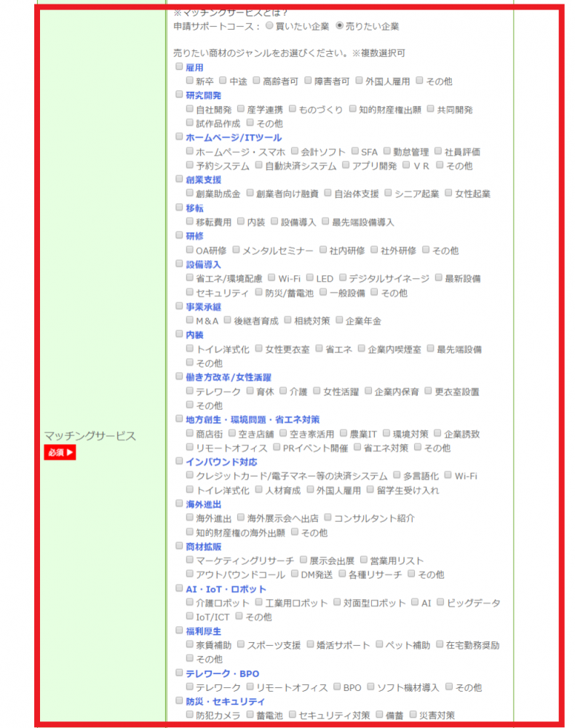Enable the 勤怠管理 checkbox
The image size is (575, 728).
click(x=386, y=151)
